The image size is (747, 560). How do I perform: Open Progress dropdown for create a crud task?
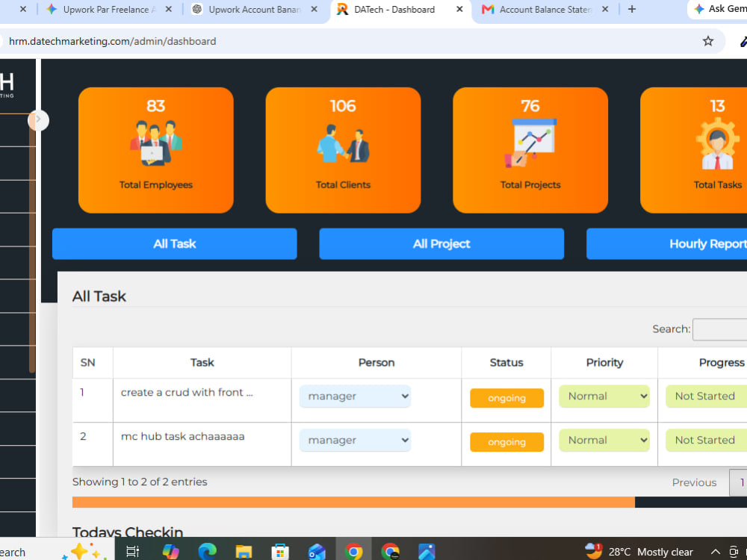click(x=707, y=396)
